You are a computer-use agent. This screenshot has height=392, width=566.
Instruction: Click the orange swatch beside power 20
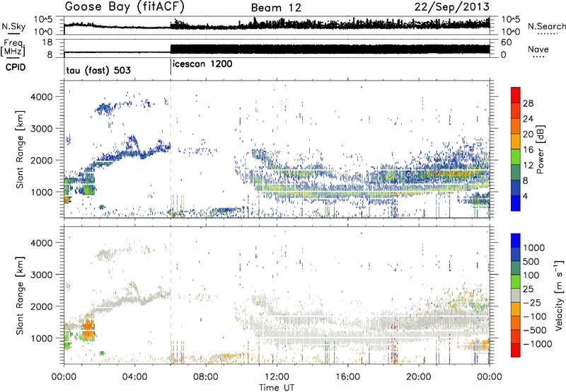pos(516,142)
